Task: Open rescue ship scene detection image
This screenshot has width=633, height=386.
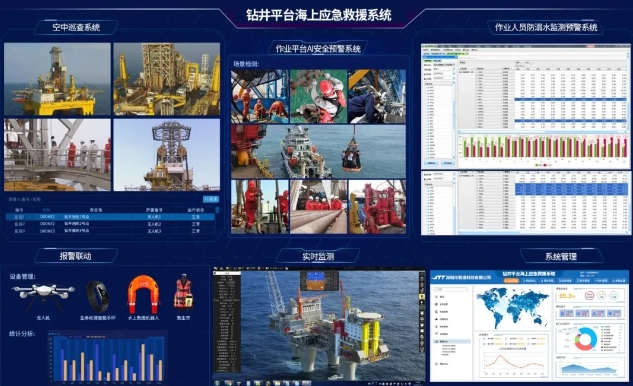Action: (x=318, y=151)
